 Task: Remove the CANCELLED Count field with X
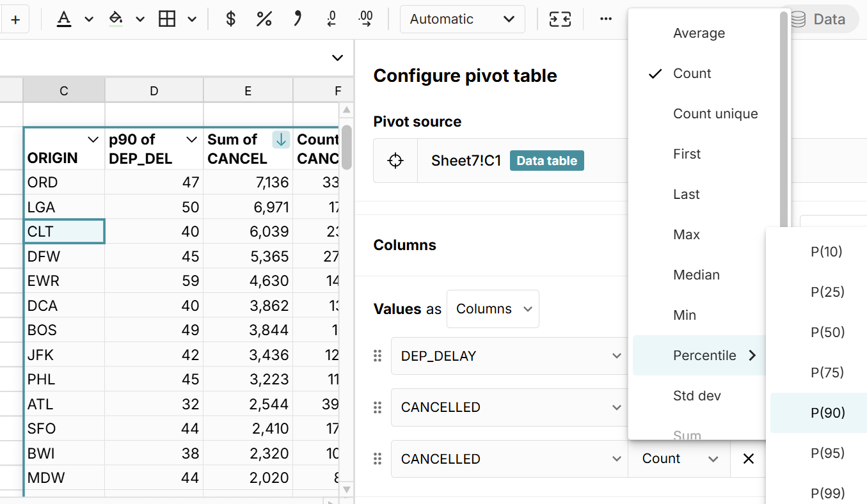(x=748, y=459)
